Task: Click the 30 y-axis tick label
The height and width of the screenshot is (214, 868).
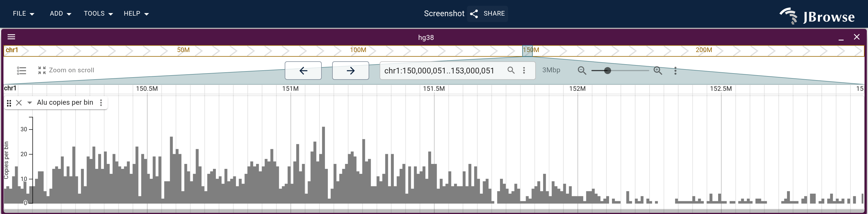Action: tap(24, 129)
